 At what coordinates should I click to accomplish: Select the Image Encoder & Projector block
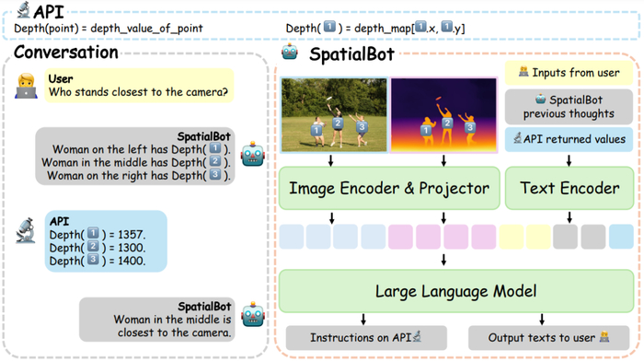(389, 188)
